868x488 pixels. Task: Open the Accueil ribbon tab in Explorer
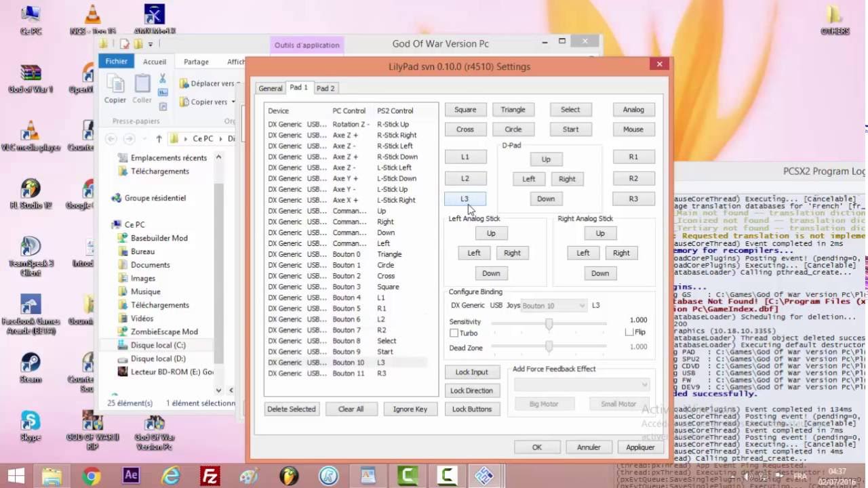[x=154, y=62]
